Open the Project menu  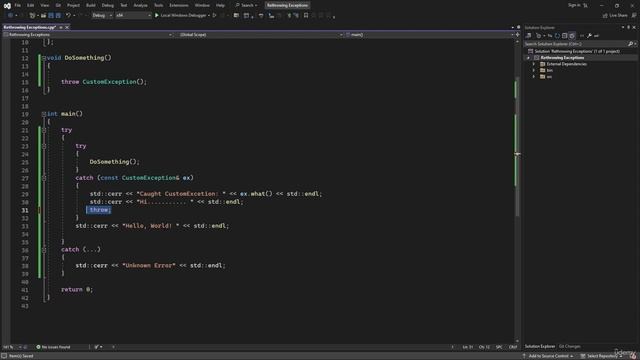pos(73,5)
